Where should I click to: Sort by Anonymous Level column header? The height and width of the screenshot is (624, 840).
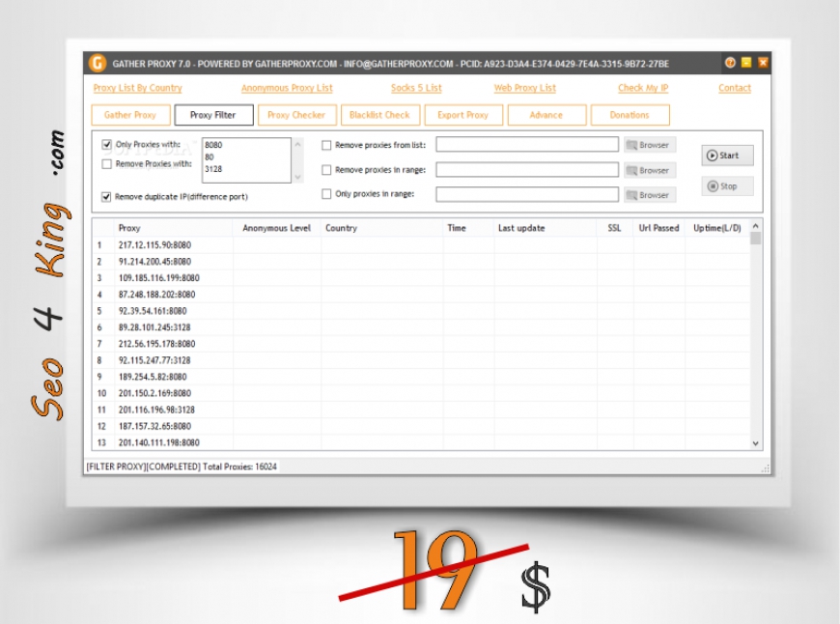point(276,228)
